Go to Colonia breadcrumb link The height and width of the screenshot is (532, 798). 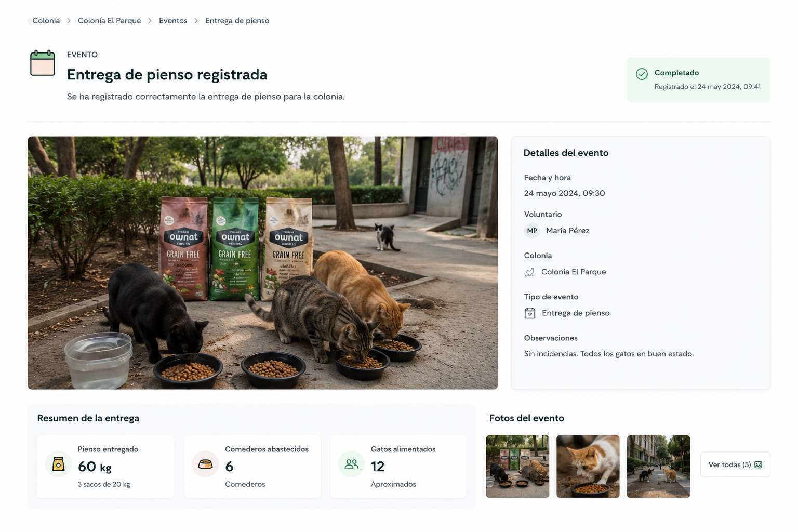pyautogui.click(x=46, y=21)
